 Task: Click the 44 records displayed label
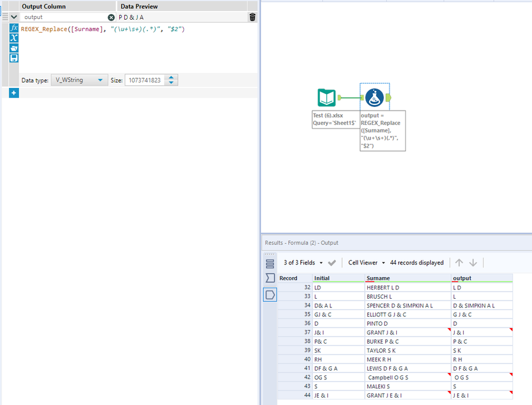point(417,263)
